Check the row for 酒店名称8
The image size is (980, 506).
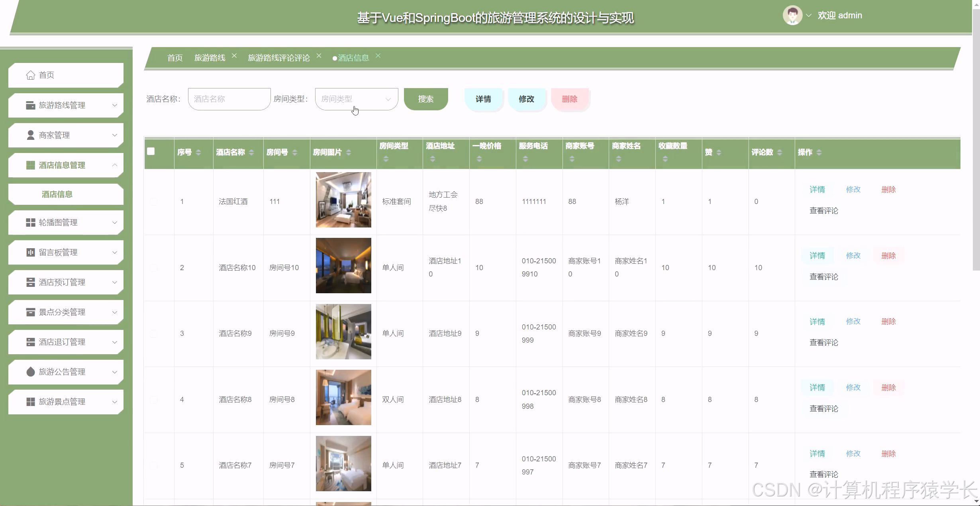point(153,400)
